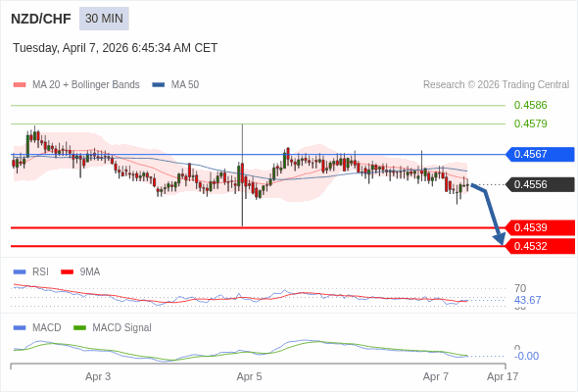Screen dimensions: 578x392
Task: Click the MA 20 + Bollinger Bands legend label
Action: point(86,85)
